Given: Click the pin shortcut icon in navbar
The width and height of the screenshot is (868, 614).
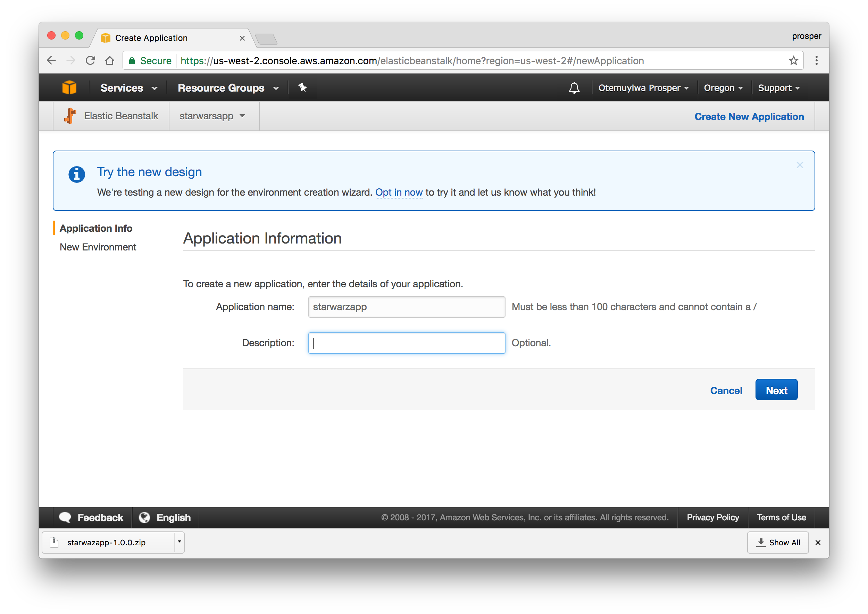Looking at the screenshot, I should point(302,88).
